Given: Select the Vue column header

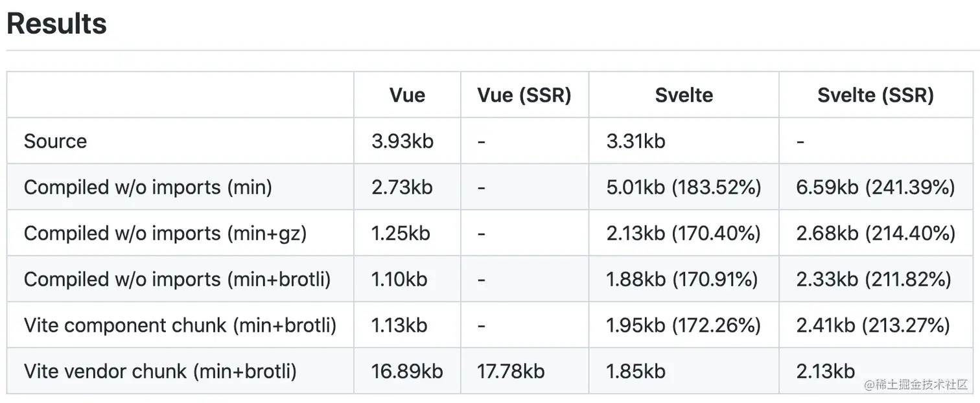Looking at the screenshot, I should pyautogui.click(x=407, y=95).
